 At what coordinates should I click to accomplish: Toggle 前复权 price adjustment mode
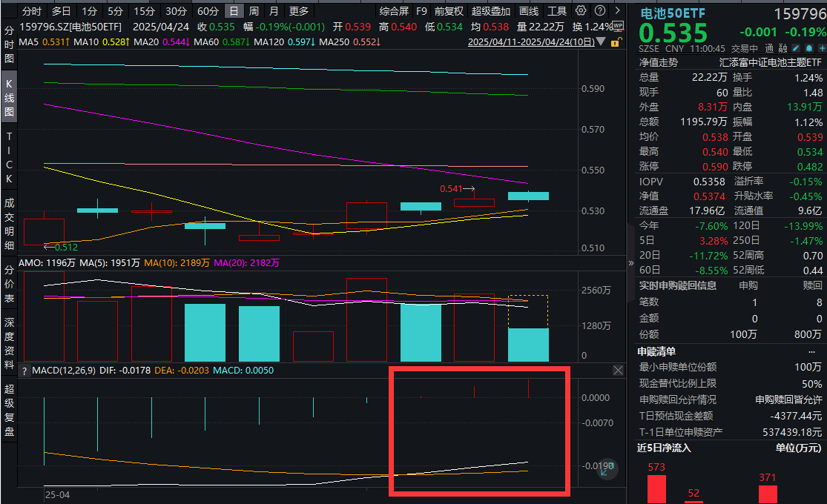448,11
